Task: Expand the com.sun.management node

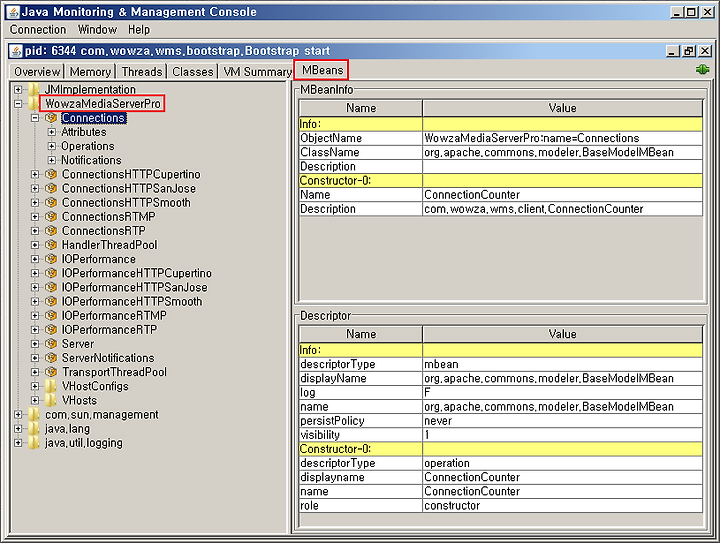Action: click(x=18, y=414)
